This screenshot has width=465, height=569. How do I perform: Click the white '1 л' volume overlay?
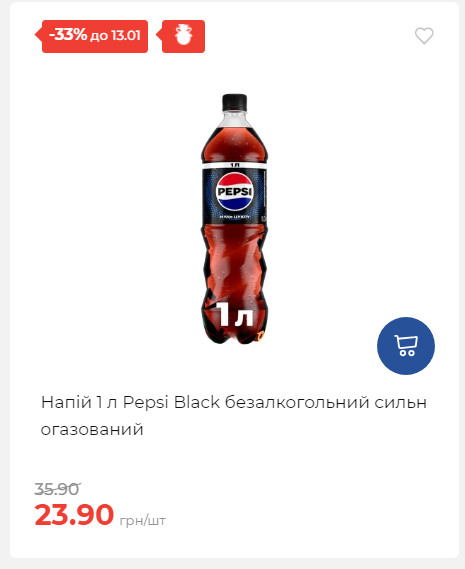tap(234, 314)
